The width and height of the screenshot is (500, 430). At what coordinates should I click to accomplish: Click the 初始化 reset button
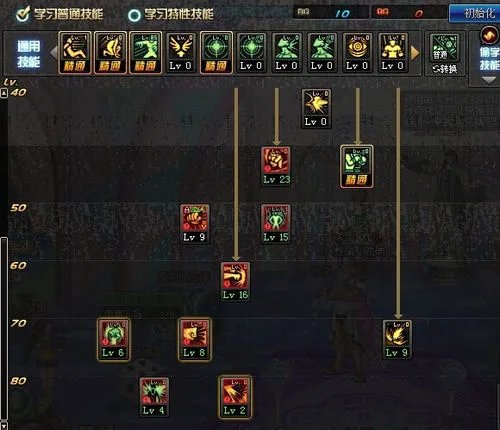point(477,13)
